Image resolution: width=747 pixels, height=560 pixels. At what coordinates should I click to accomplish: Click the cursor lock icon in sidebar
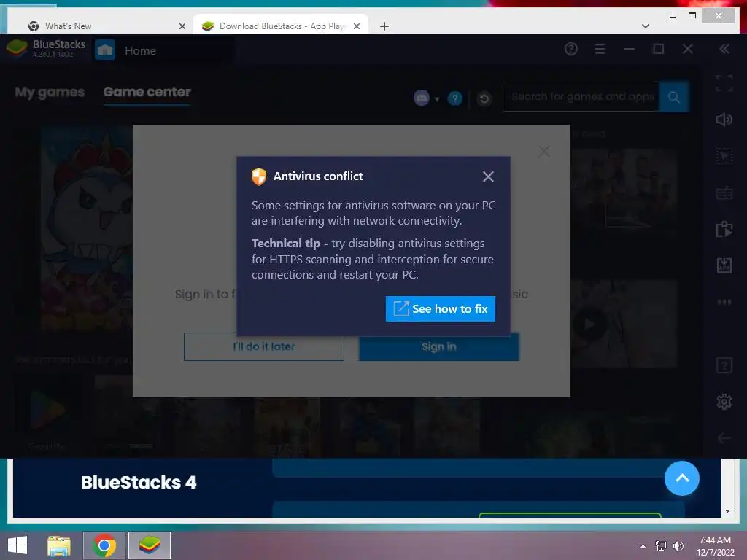tap(724, 156)
